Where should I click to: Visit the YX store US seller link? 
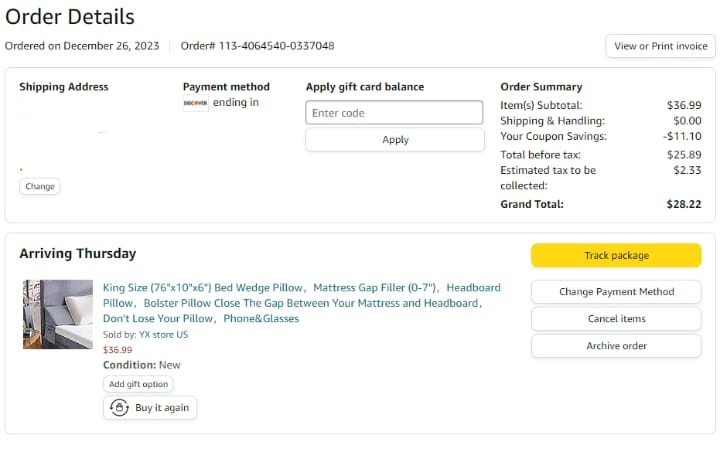(x=163, y=335)
